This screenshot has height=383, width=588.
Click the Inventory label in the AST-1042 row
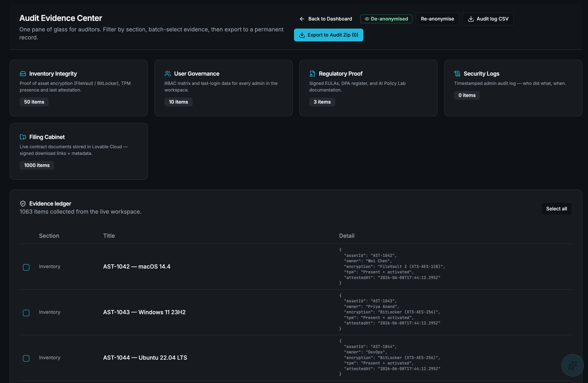click(50, 266)
